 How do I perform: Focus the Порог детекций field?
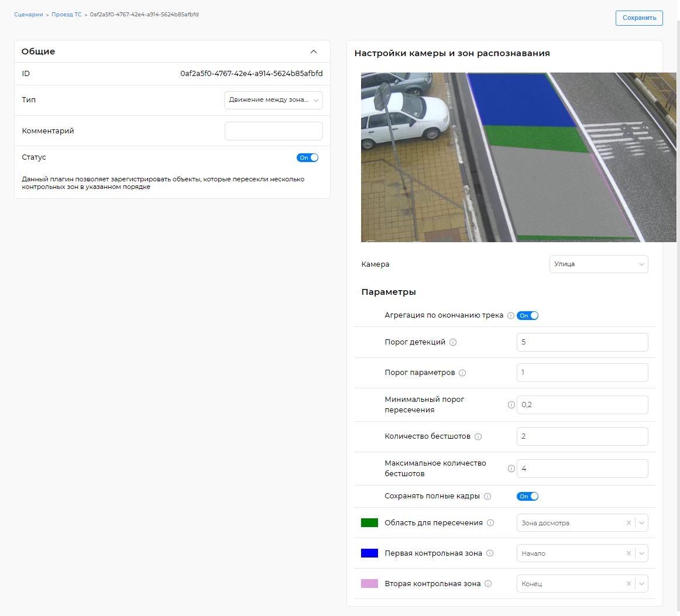pyautogui.click(x=582, y=342)
